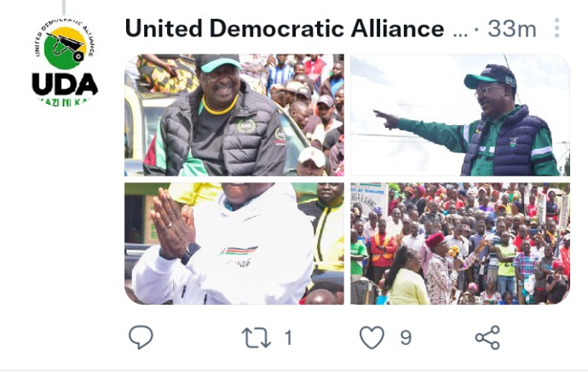Screen dimensions: 588x374
Task: Open the crowd rally photo
Action: coord(460,244)
